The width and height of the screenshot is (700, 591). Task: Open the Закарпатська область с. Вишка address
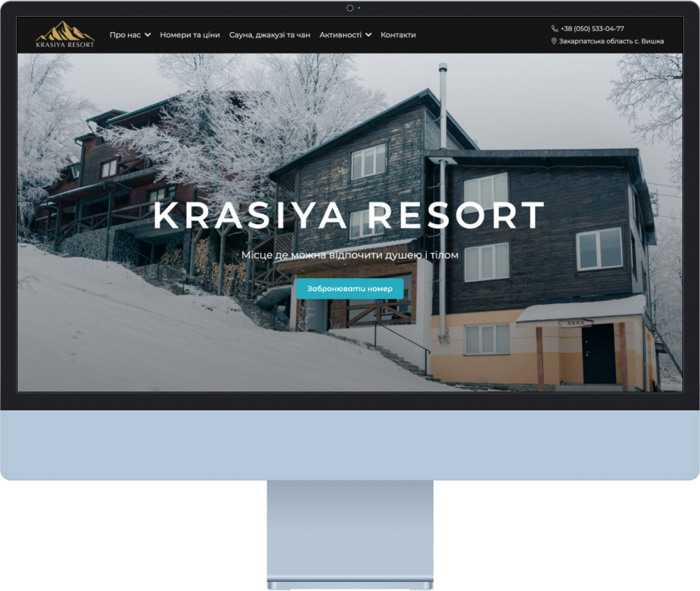611,41
